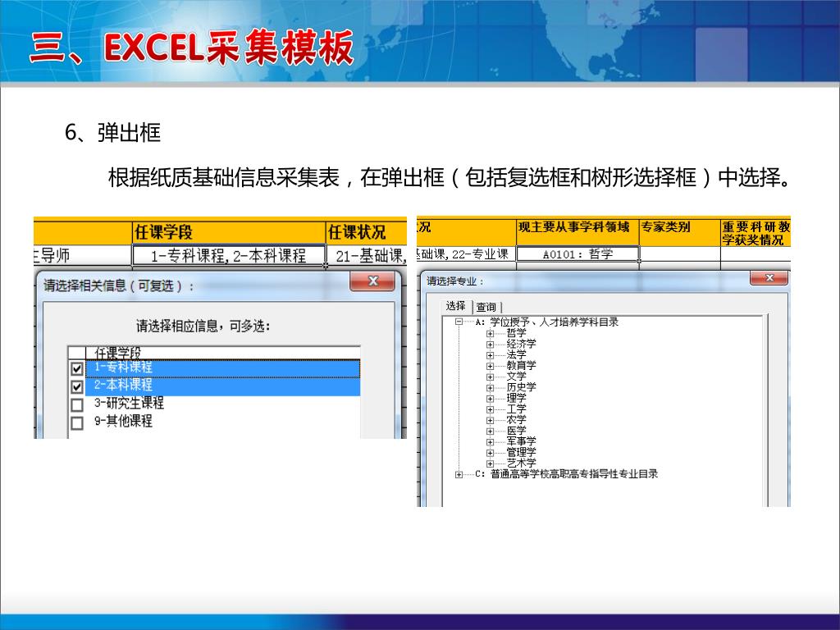840x630 pixels.
Task: Close the 请选择相关信息（可复选） dialog
Action: tap(373, 281)
